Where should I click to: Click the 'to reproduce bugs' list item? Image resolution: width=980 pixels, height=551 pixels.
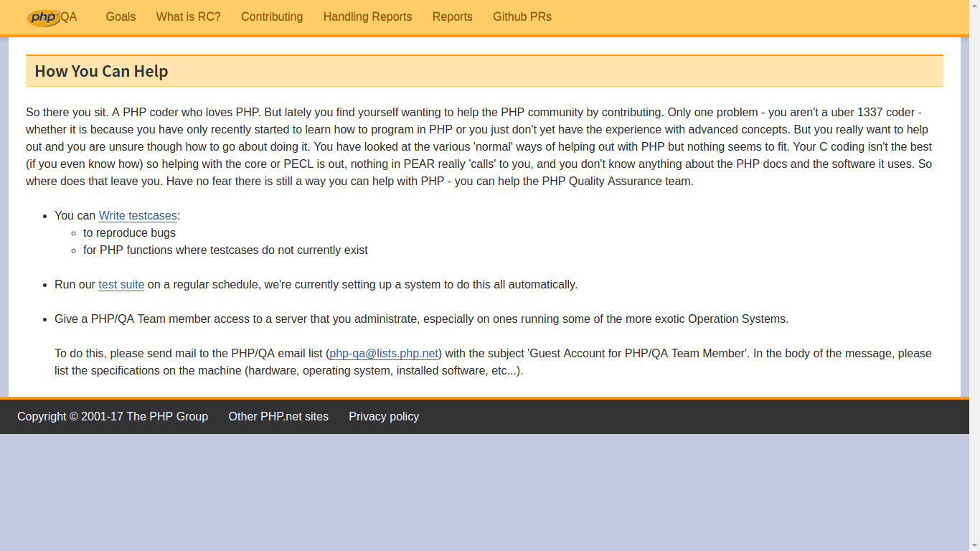click(x=129, y=232)
